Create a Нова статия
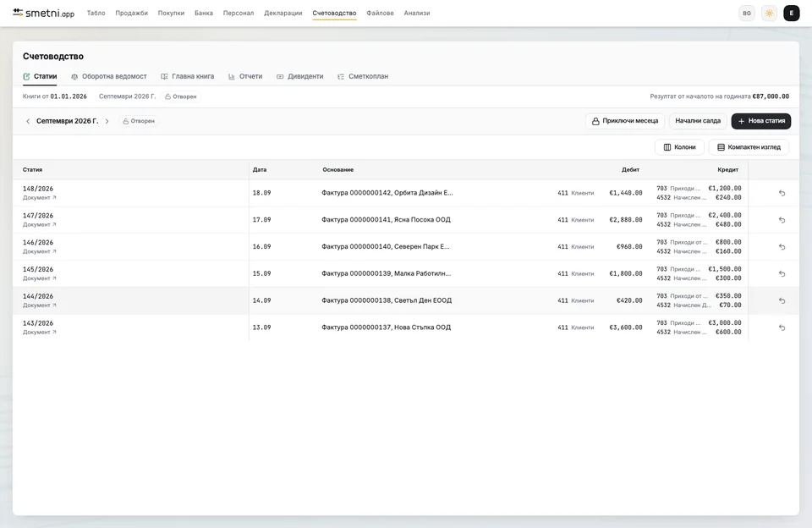Image resolution: width=812 pixels, height=528 pixels. 760,121
